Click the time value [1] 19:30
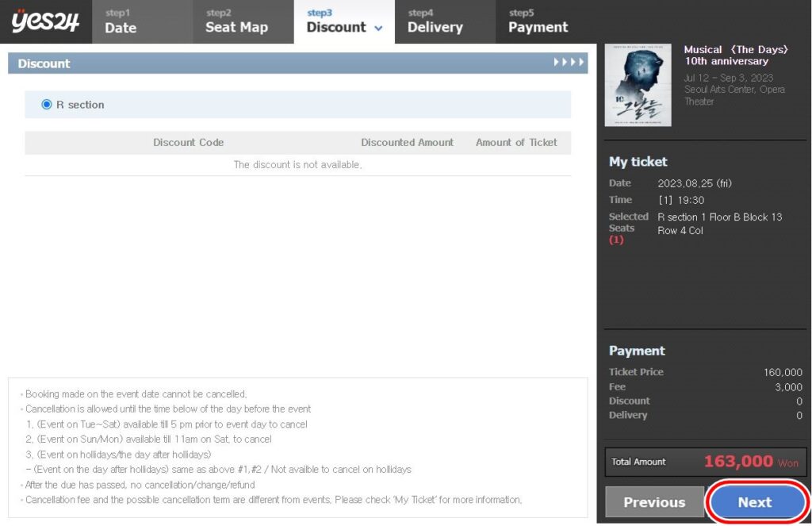 pos(681,199)
